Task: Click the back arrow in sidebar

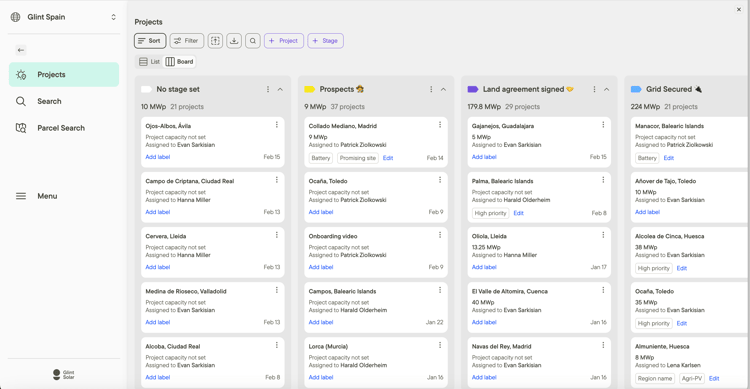Action: [21, 50]
